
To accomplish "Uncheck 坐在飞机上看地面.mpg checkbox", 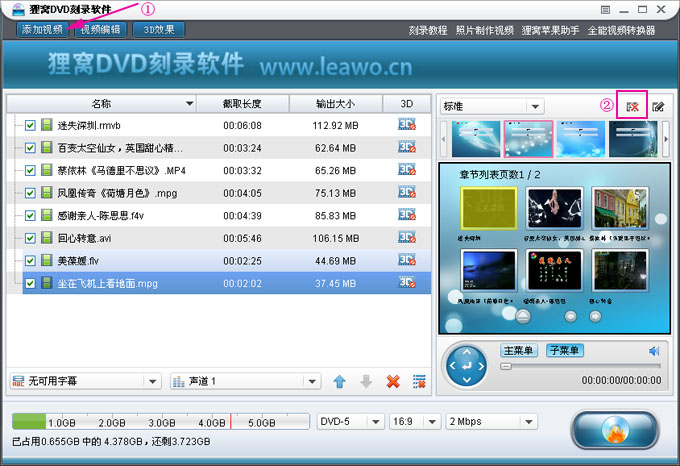I will click(x=30, y=283).
